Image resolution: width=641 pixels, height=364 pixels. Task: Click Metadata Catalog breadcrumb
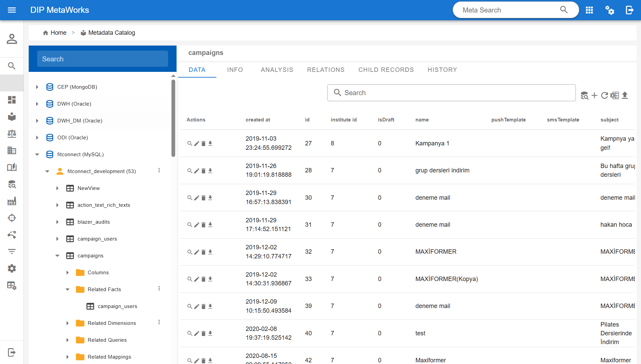(x=108, y=33)
